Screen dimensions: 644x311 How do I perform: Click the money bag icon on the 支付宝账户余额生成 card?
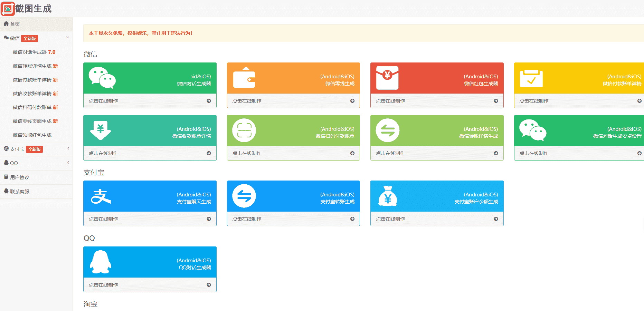coord(387,196)
